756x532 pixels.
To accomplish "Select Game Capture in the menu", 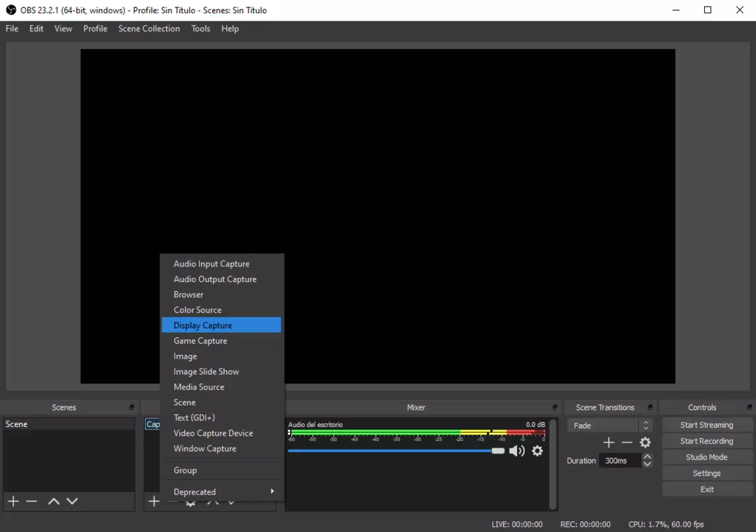I will pos(222,340).
